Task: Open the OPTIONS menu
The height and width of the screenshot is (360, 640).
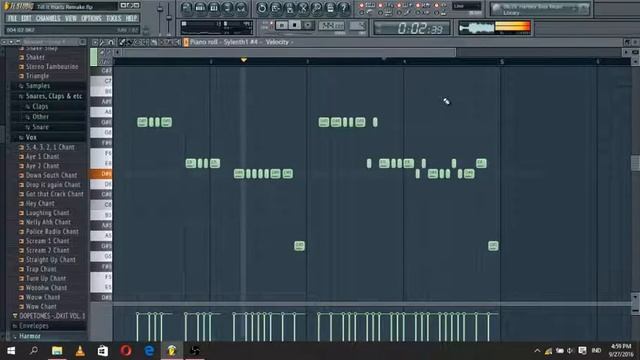Action: [x=91, y=18]
